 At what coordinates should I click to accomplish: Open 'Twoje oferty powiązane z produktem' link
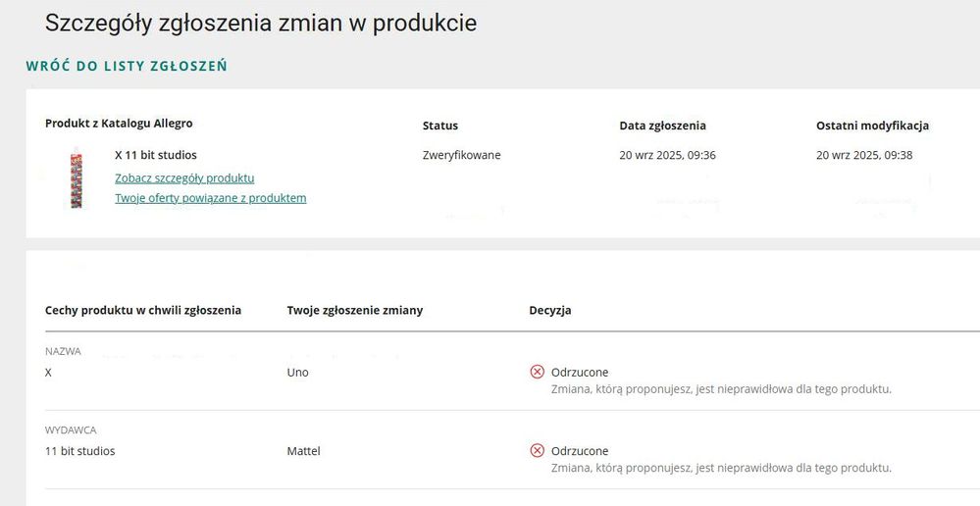[x=210, y=197]
